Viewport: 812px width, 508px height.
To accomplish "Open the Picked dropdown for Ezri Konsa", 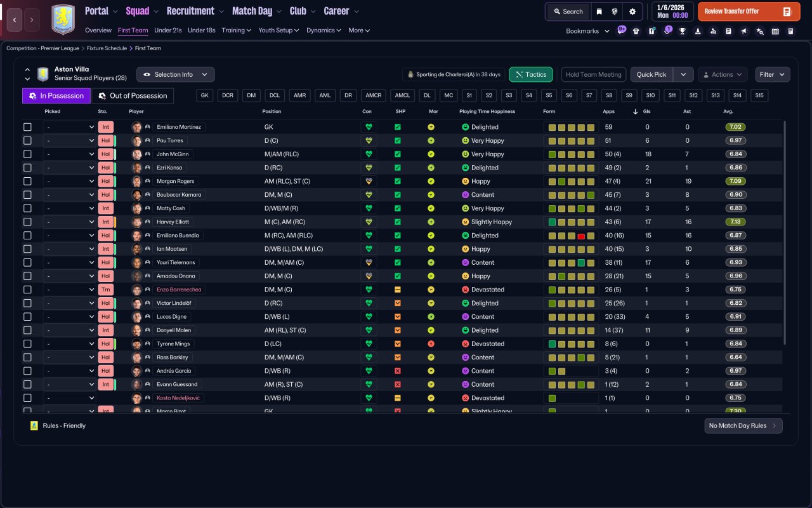I will click(x=70, y=168).
